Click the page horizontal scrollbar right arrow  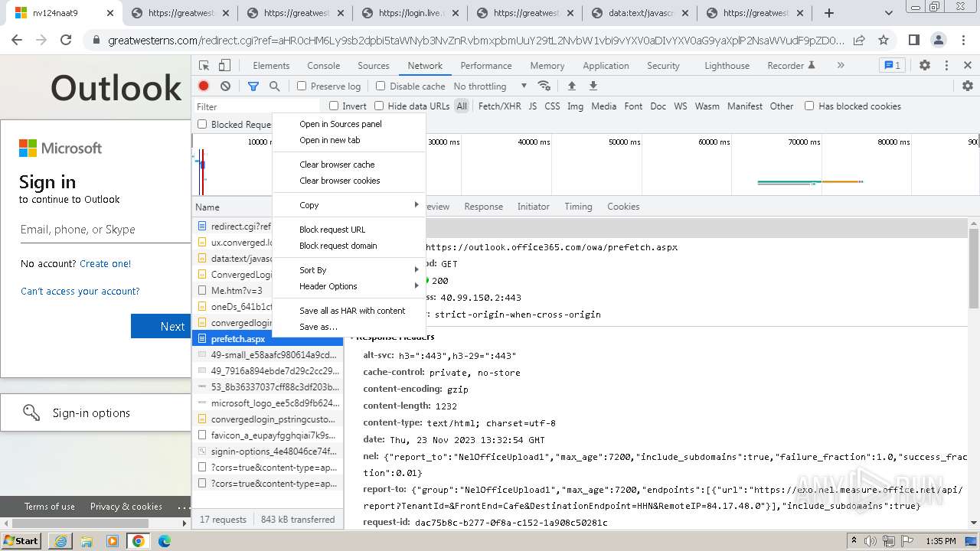coord(185,523)
